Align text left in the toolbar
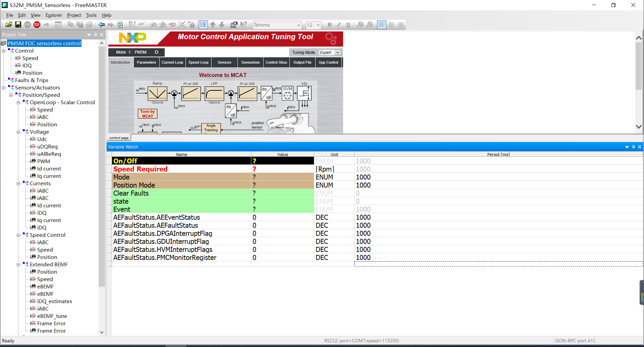 pos(382,25)
